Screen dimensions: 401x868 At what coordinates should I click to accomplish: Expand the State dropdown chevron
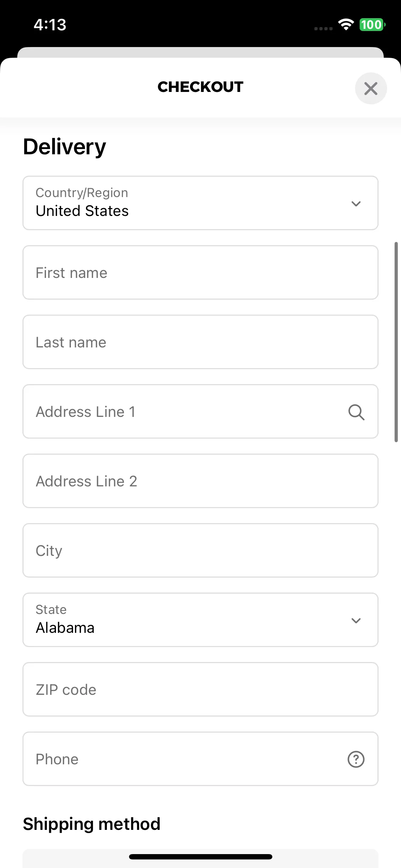coord(356,620)
